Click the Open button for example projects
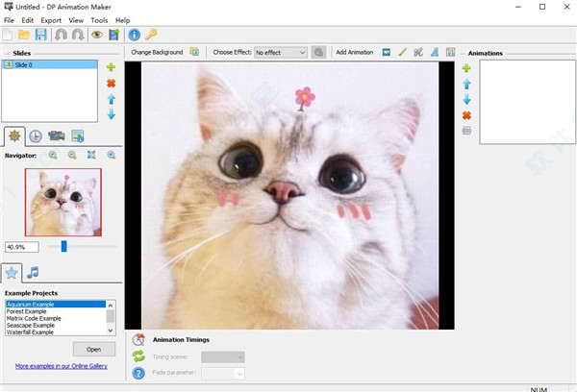The height and width of the screenshot is (392, 577). 93,349
